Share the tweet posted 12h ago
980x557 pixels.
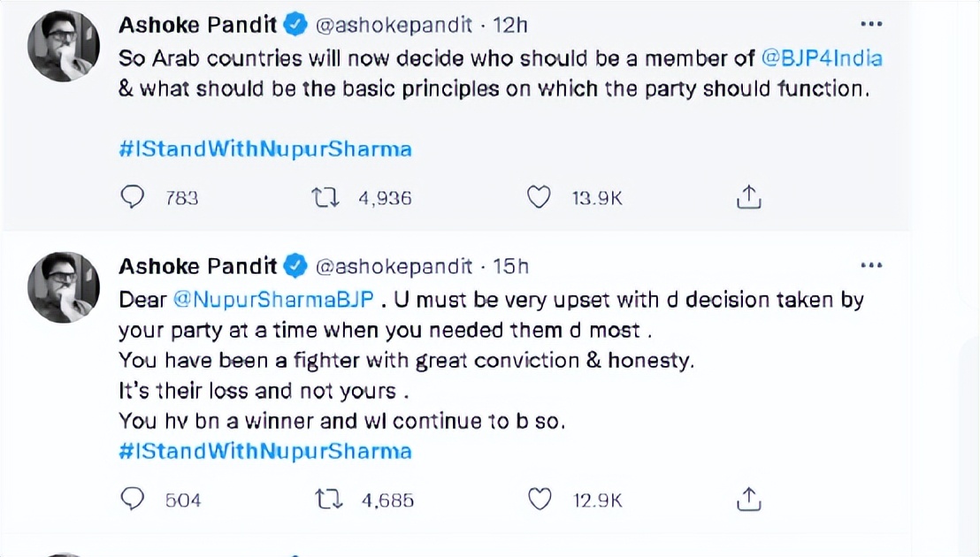(748, 197)
